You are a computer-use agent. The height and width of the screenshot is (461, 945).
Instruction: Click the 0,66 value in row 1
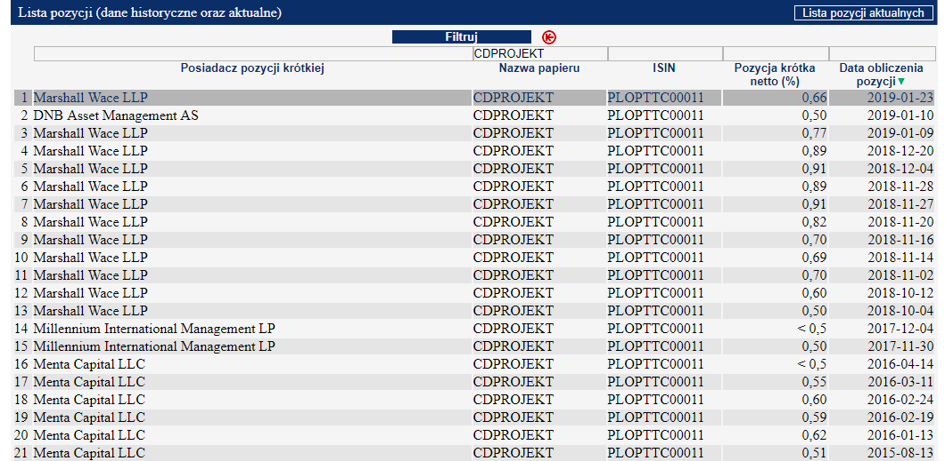coord(814,98)
